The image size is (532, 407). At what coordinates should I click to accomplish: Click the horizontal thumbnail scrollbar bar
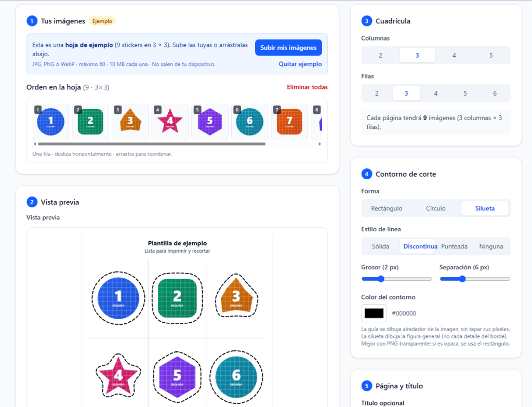click(x=152, y=144)
